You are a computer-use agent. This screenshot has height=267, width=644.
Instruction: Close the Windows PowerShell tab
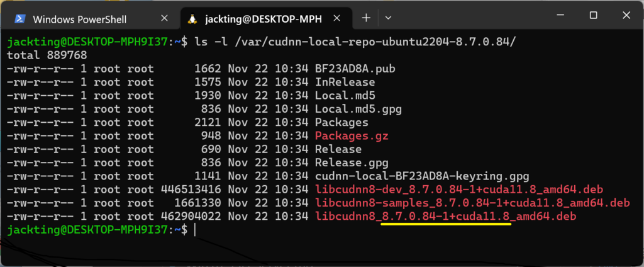point(164,18)
